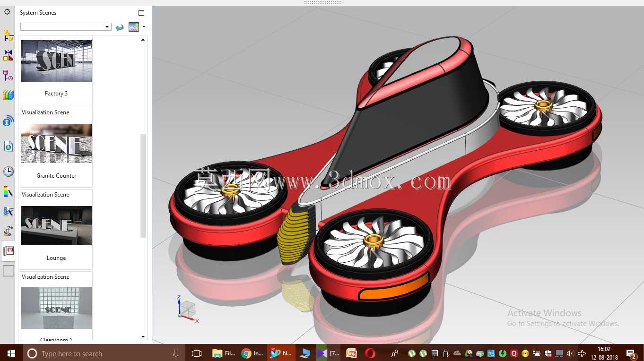Open the volume speaker tray icon
644x361 pixels.
click(570, 353)
